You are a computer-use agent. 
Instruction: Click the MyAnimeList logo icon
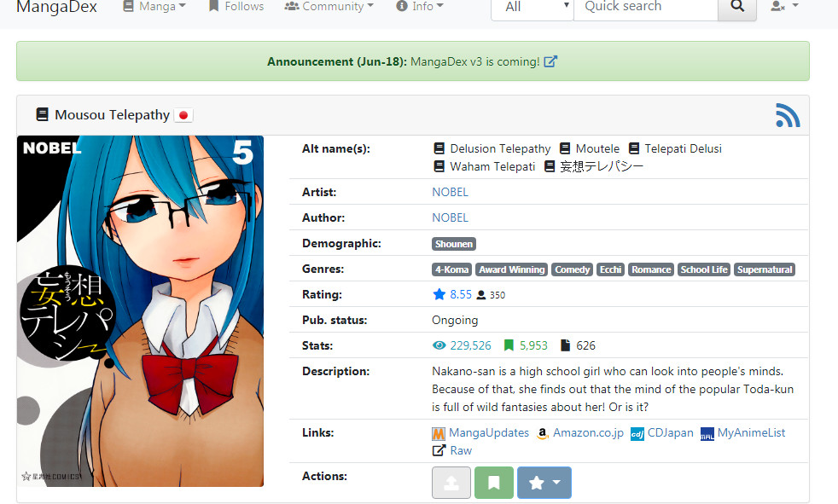point(707,434)
